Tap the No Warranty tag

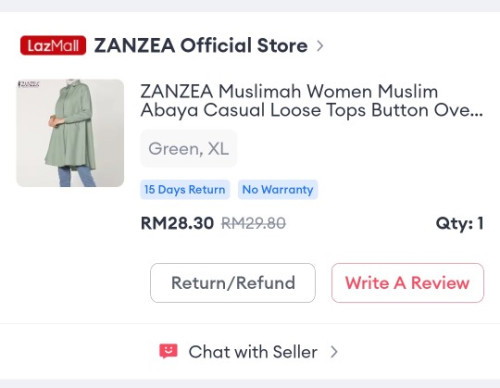(x=278, y=190)
